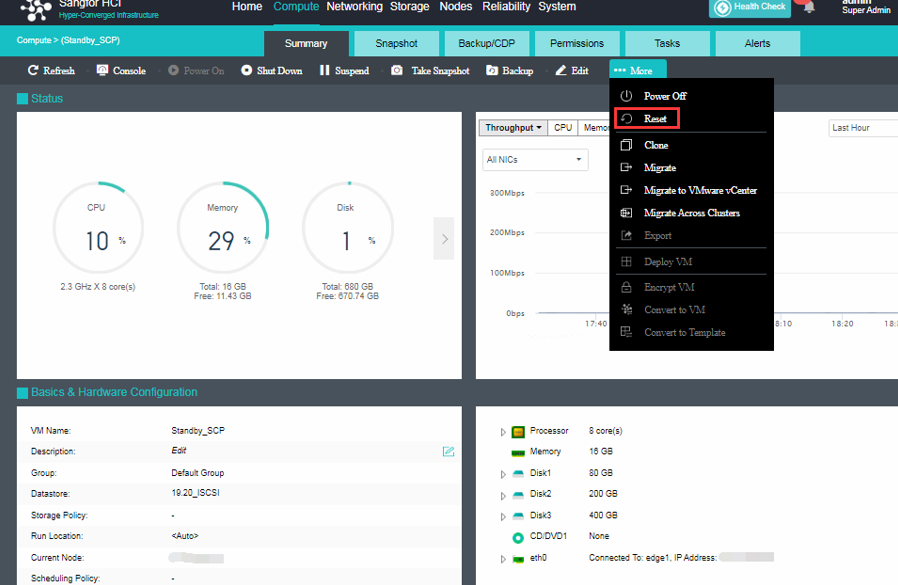Choose Clone in the More menu
Image resolution: width=898 pixels, height=585 pixels.
[x=655, y=145]
